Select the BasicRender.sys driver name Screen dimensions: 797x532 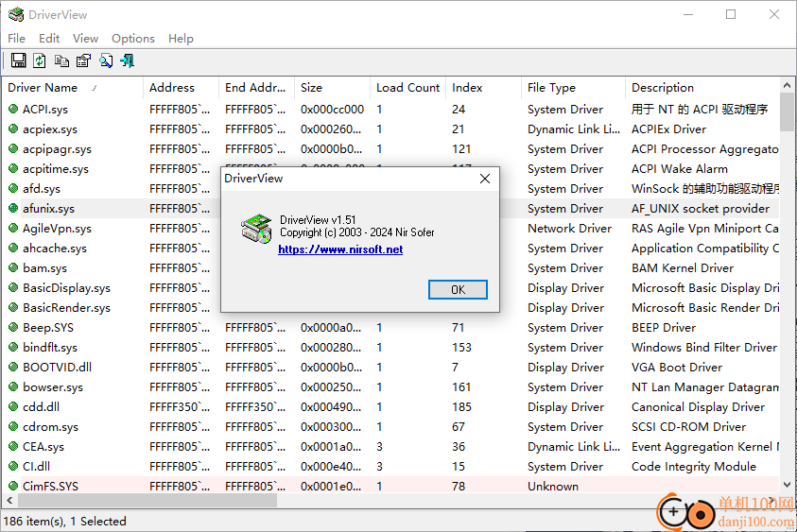point(66,307)
